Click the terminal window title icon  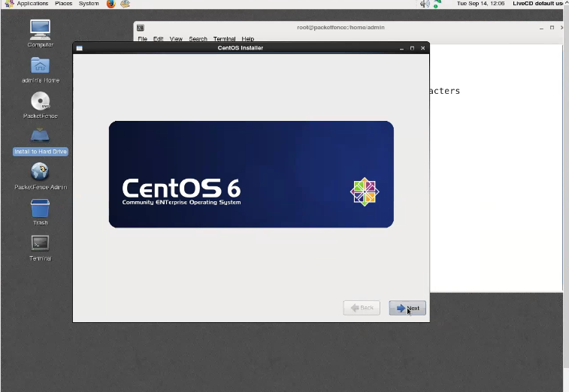(141, 28)
